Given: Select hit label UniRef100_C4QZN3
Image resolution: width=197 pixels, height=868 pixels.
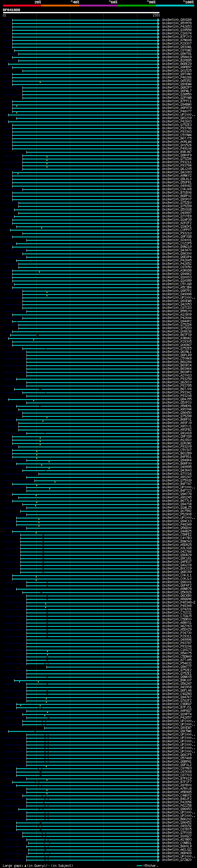Looking at the screenshot, I should click(177, 694).
